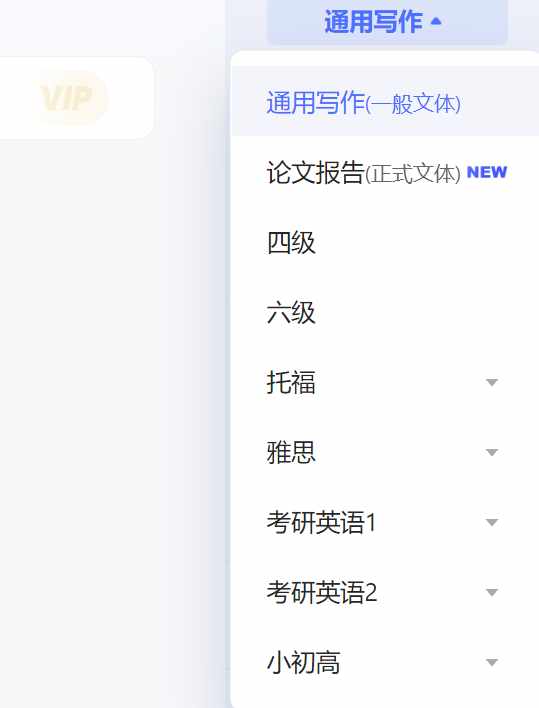Expand the 考研英语2 submenu arrow

pos(492,592)
